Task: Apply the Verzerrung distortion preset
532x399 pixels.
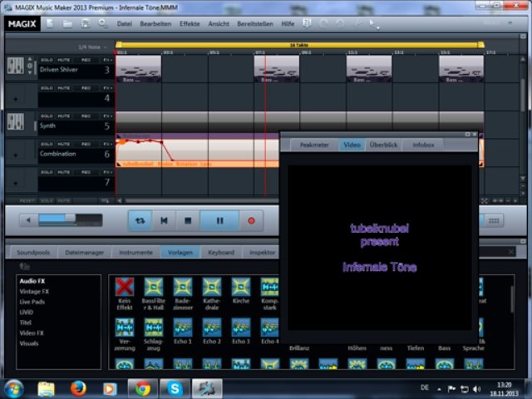Action: pos(125,327)
